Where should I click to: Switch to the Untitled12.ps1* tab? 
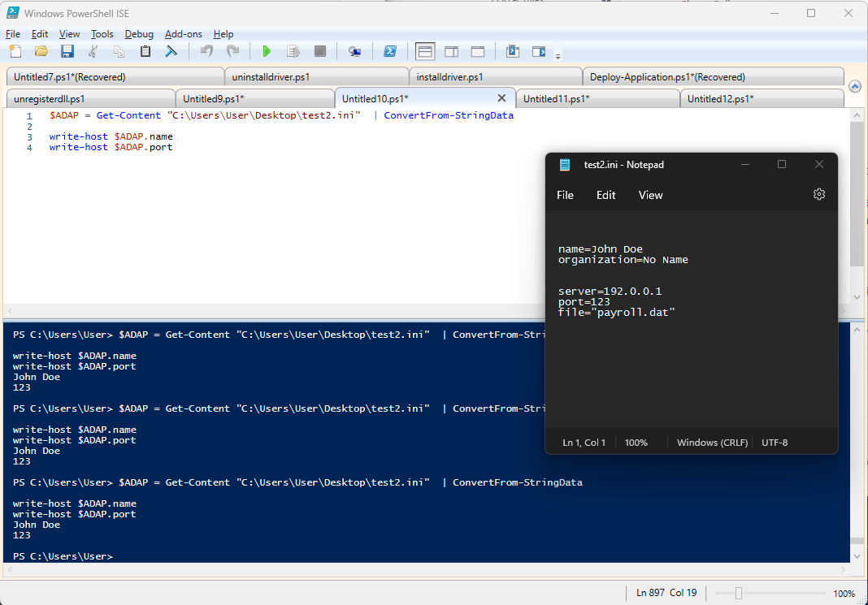[762, 99]
